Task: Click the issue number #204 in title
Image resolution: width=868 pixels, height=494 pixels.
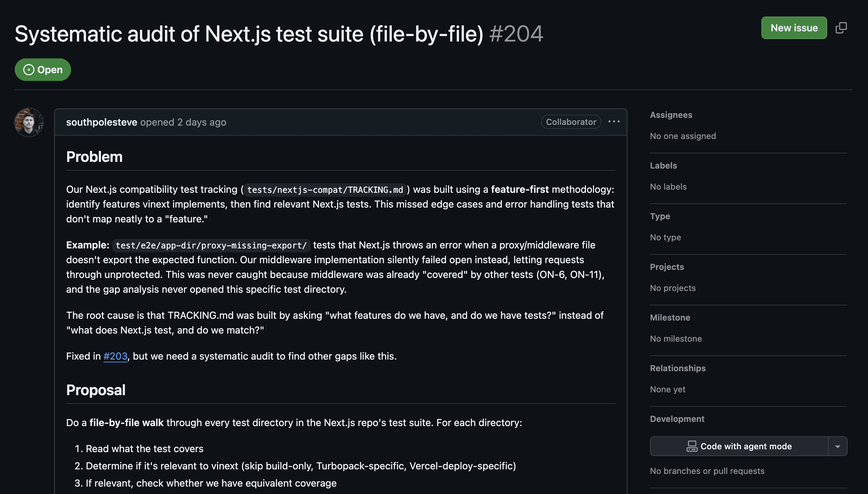Action: coord(516,34)
